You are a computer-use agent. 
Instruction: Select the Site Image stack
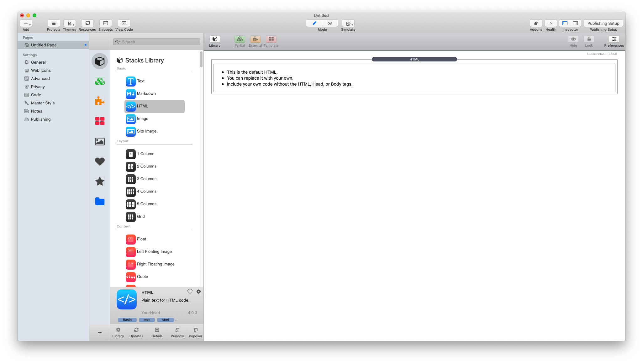[x=155, y=131]
